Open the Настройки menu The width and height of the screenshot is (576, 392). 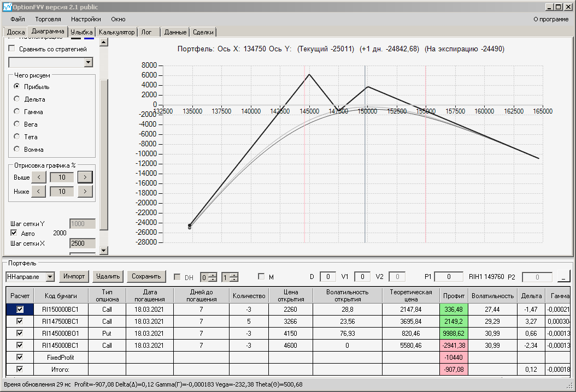point(86,19)
